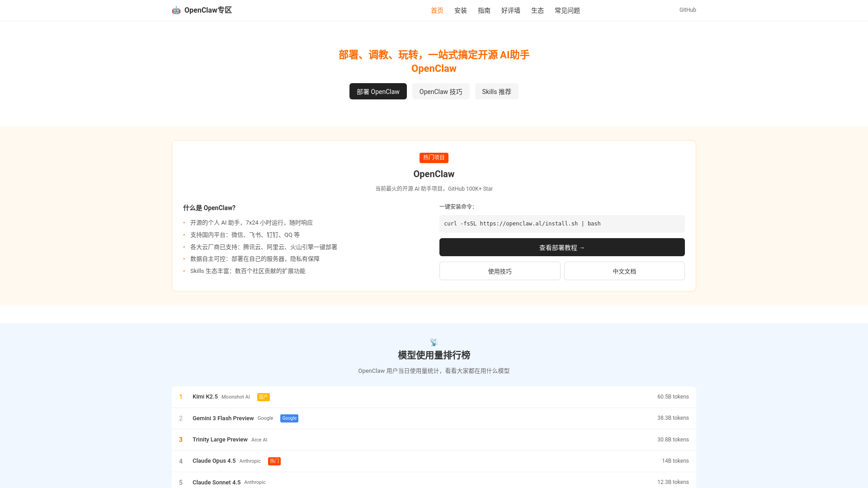The image size is (868, 488).
Task: Open 查看部署教程 button
Action: coord(562,247)
